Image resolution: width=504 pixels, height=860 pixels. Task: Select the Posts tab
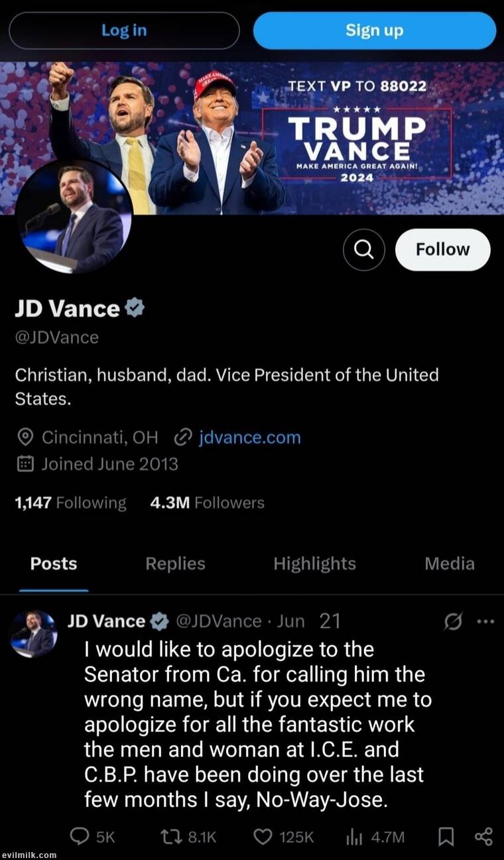click(x=54, y=564)
